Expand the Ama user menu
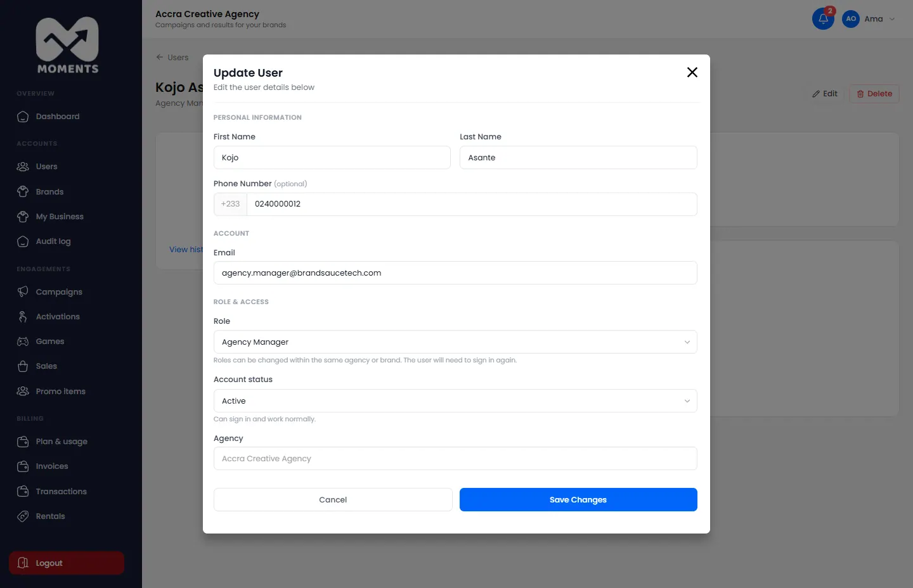Viewport: 913px width, 588px height. (879, 19)
